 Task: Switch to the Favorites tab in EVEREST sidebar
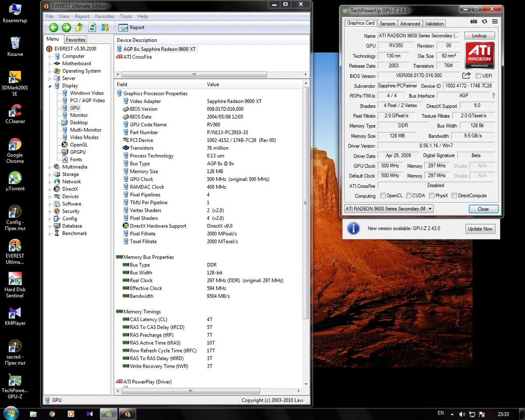[76, 39]
